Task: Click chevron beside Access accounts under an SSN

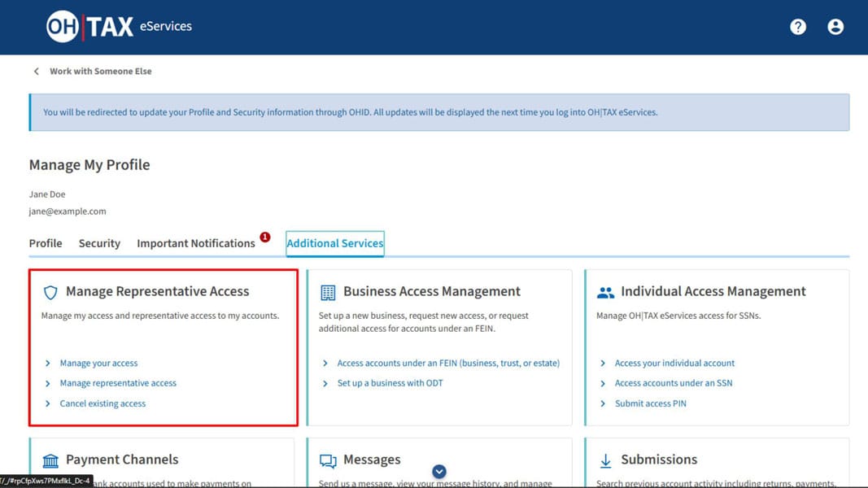Action: tap(603, 383)
